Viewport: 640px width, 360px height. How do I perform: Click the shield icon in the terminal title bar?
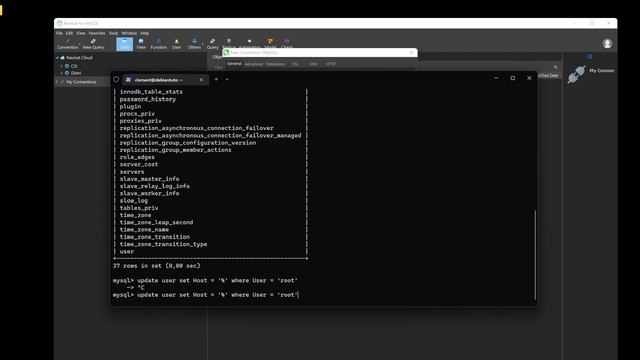pyautogui.click(x=116, y=79)
